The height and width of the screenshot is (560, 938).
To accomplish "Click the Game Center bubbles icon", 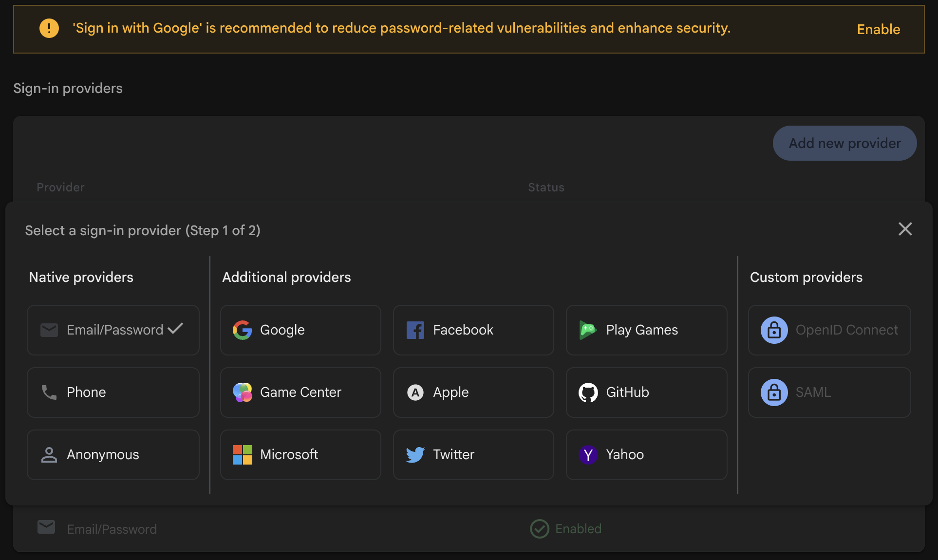I will point(242,392).
